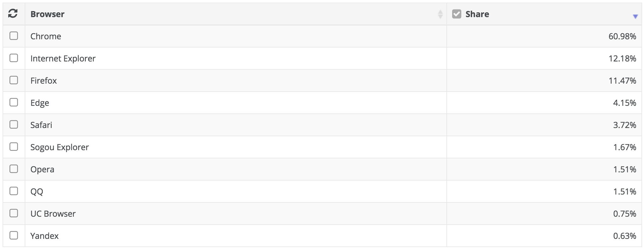Image resolution: width=644 pixels, height=249 pixels.
Task: Tick the Safari checkbox
Action: coord(14,124)
